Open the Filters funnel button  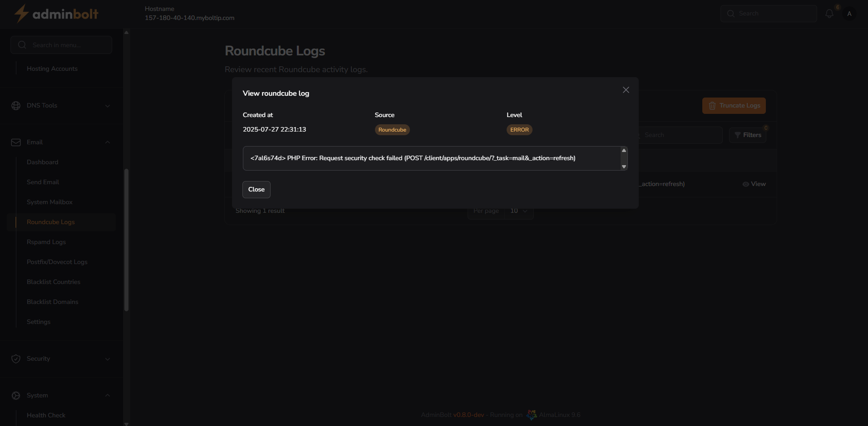pyautogui.click(x=747, y=135)
